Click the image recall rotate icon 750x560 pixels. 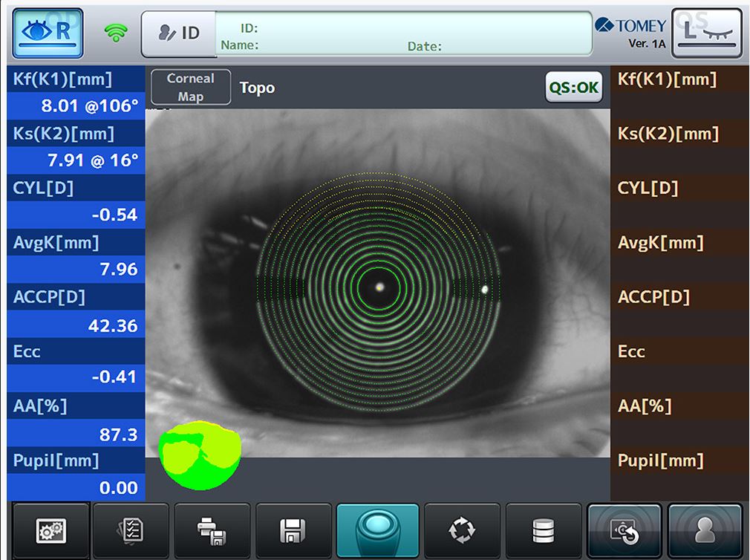(624, 530)
